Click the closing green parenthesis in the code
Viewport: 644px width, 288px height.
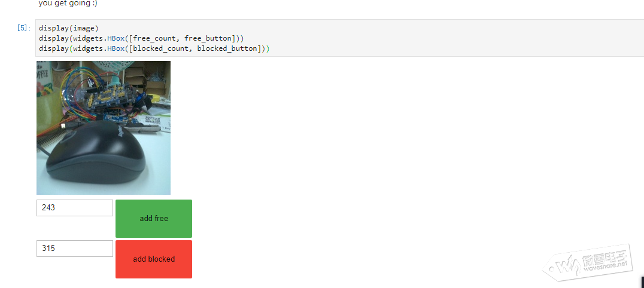click(267, 49)
